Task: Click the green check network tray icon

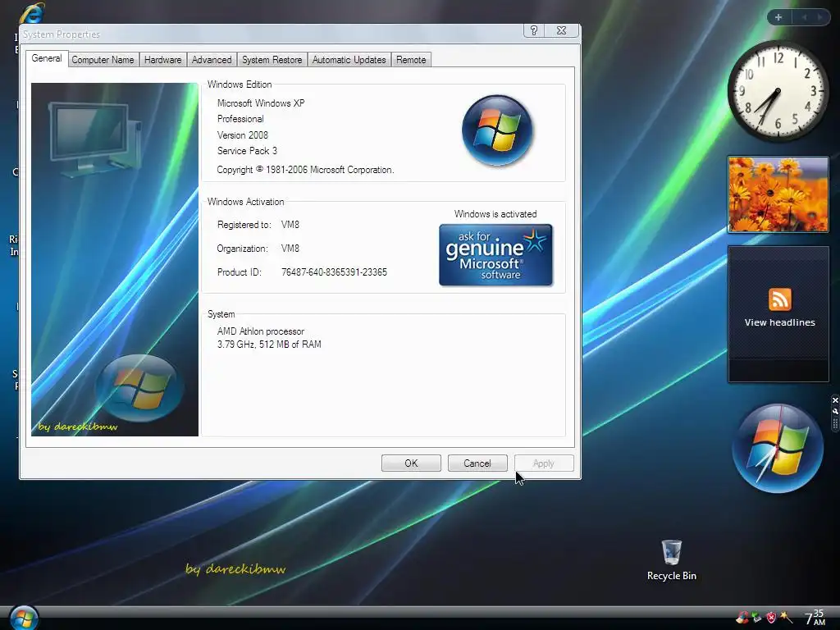Action: click(x=756, y=617)
